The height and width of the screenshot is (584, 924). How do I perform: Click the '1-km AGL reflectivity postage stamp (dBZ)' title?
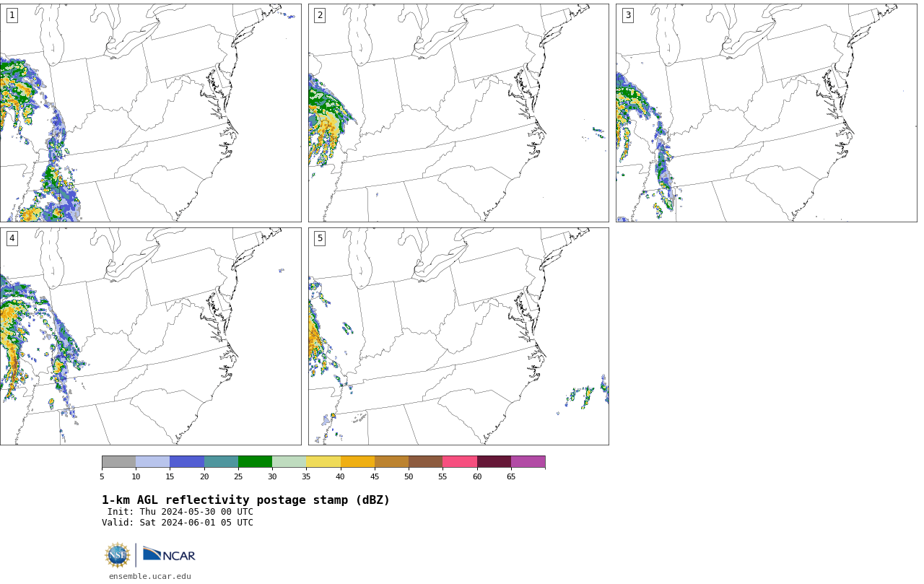click(245, 500)
